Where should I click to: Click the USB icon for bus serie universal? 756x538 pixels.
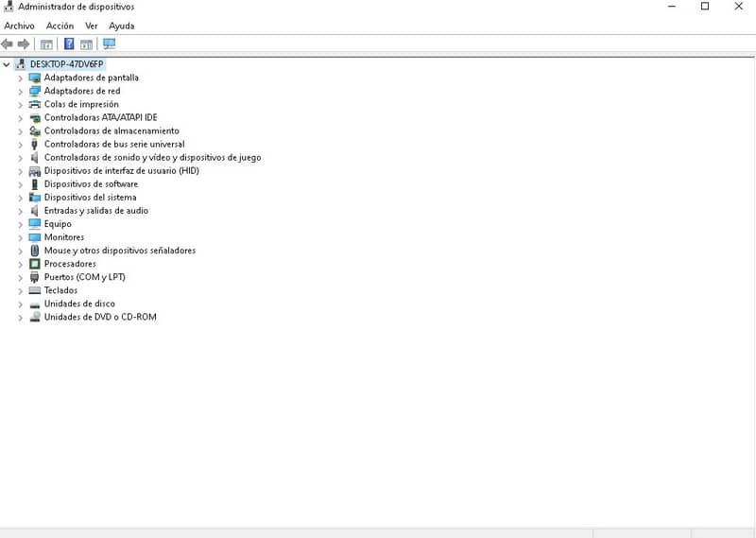click(x=34, y=145)
